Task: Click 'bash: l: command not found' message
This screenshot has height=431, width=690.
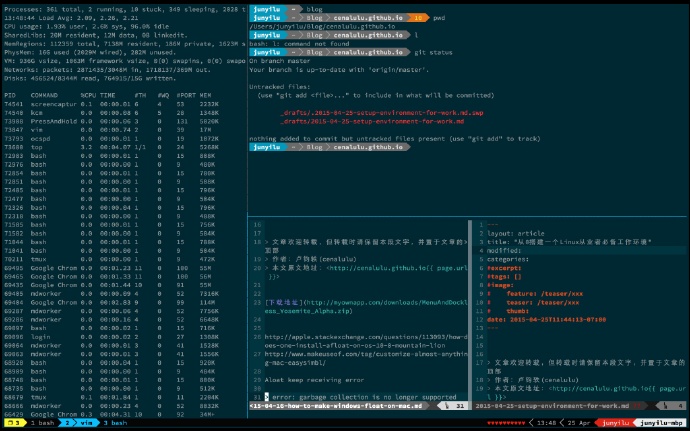Action: point(299,44)
